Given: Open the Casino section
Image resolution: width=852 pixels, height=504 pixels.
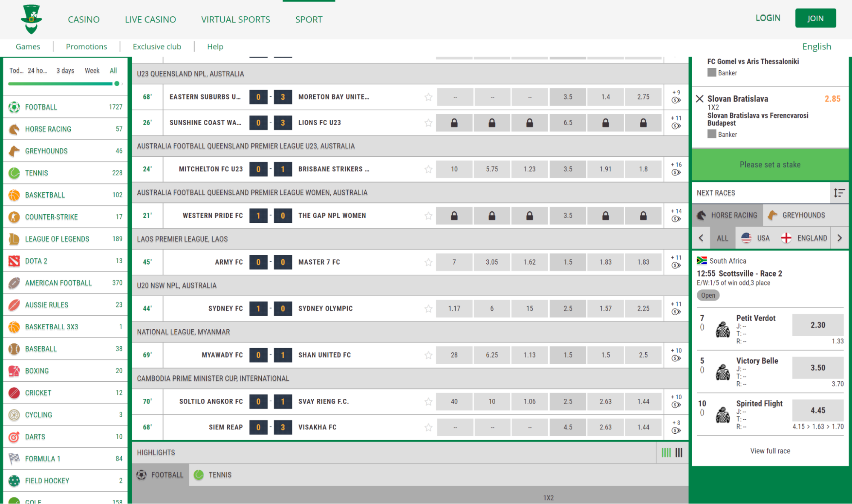Looking at the screenshot, I should [x=84, y=19].
